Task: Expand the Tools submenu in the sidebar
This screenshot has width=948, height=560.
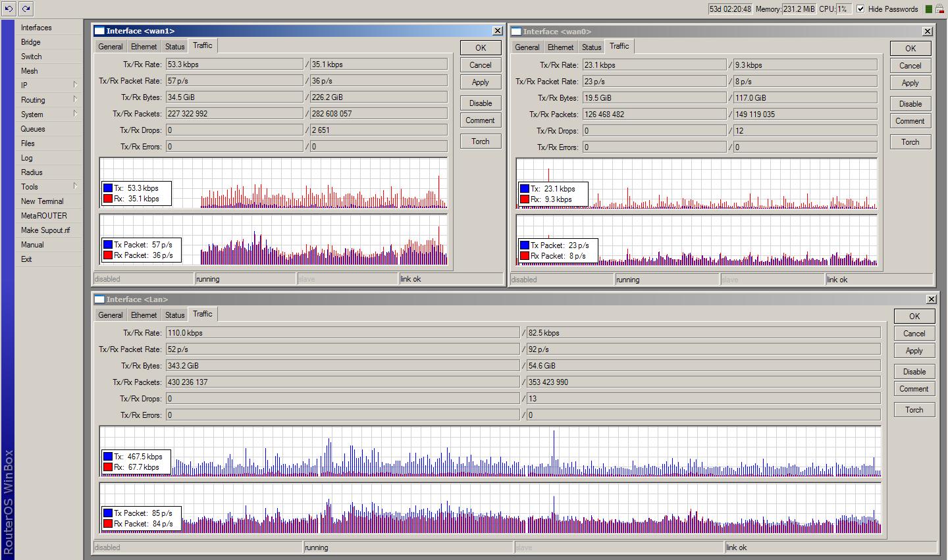Action: pos(29,186)
